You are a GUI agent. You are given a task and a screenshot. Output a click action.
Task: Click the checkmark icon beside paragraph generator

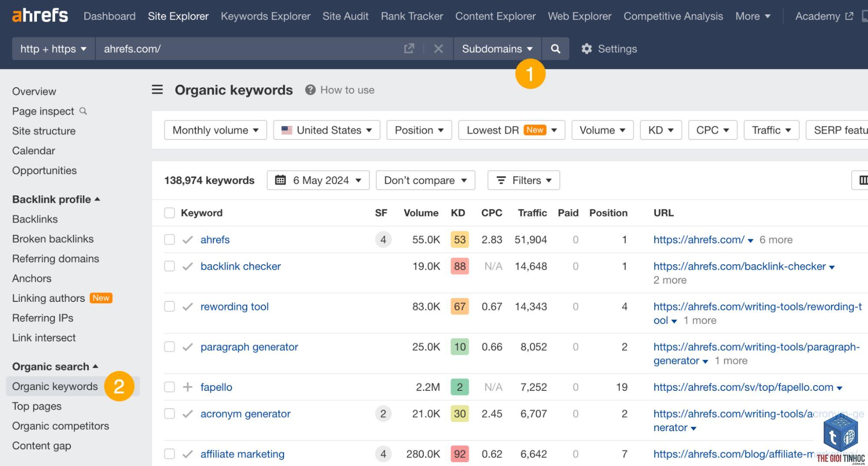[x=188, y=347]
